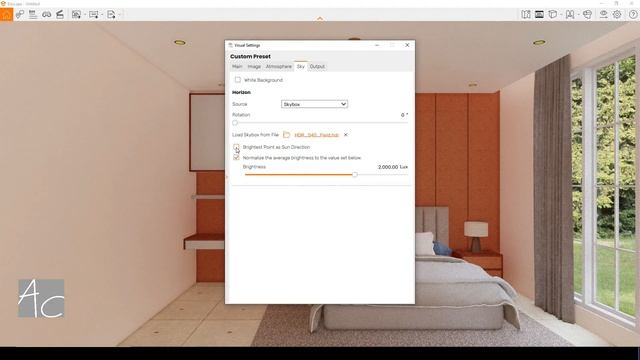Click the BIM info book icon
Screen dimensions: 640x360
570,15
